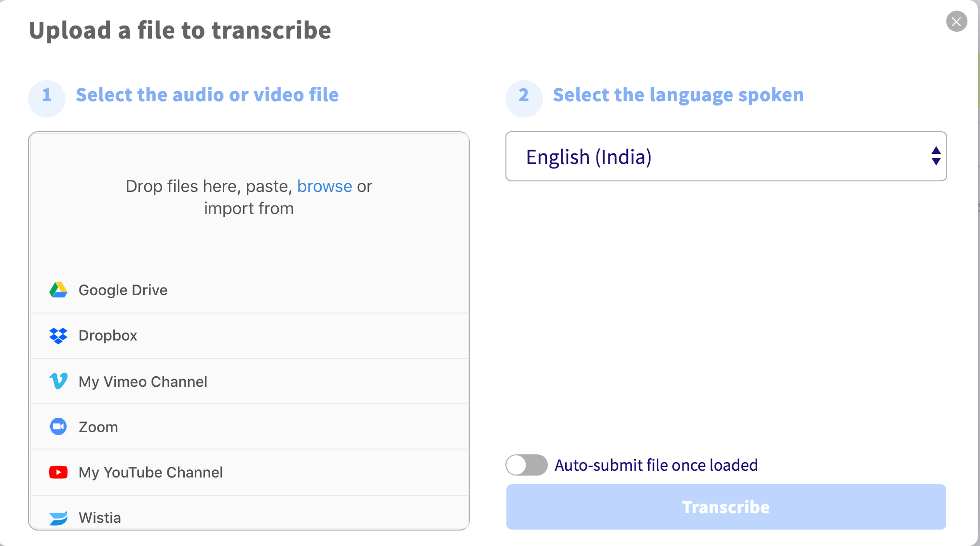Click the YouTube play icon
The height and width of the screenshot is (546, 980).
[x=58, y=472]
